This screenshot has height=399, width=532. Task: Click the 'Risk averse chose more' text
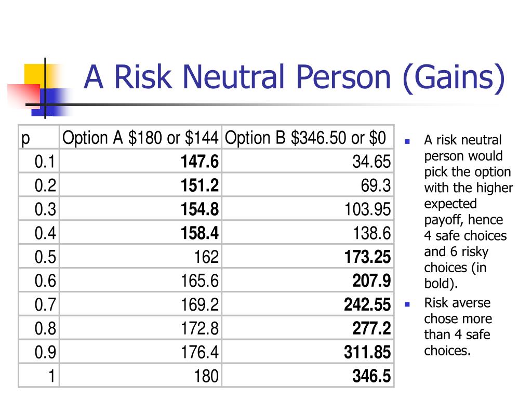(458, 311)
